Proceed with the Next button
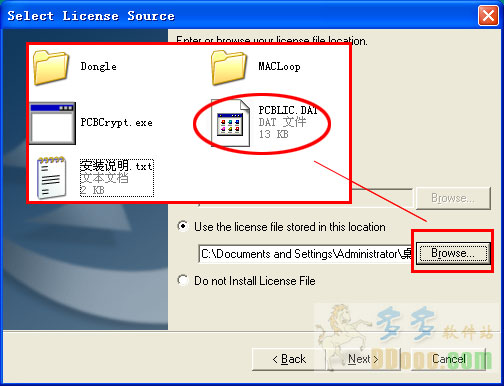This screenshot has width=504, height=386. (x=363, y=359)
